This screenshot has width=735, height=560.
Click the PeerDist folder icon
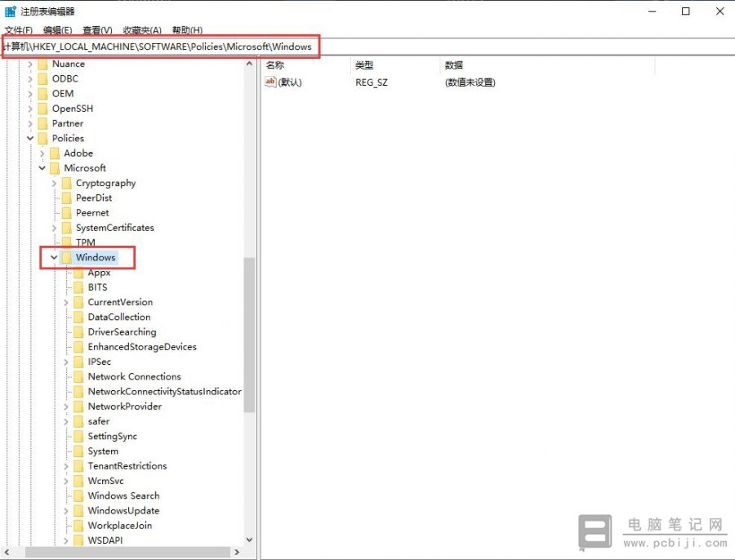click(x=67, y=198)
